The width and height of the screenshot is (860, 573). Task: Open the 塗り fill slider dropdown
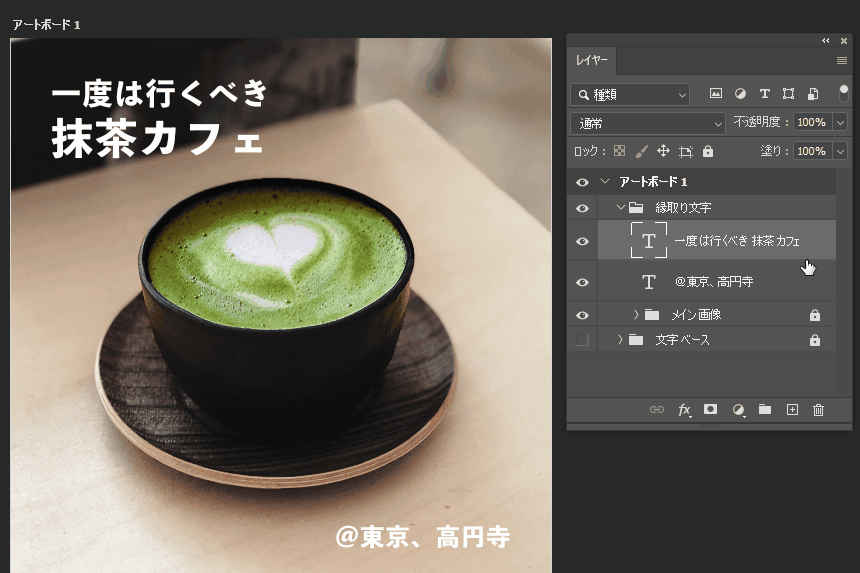[840, 151]
